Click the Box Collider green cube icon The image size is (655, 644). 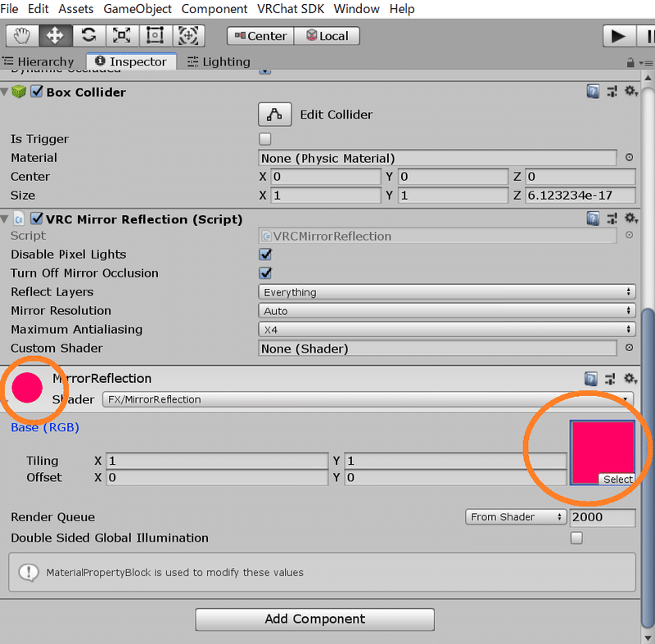coord(19,92)
